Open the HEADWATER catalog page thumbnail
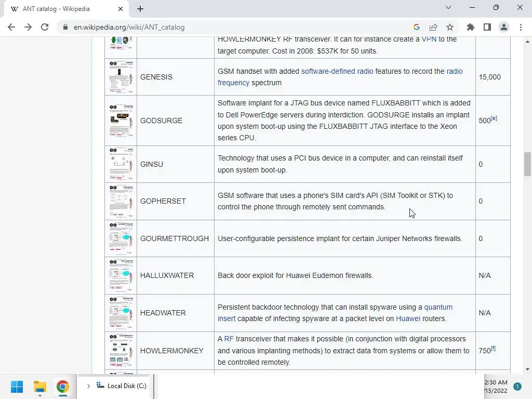This screenshot has height=399, width=532. pyautogui.click(x=121, y=313)
